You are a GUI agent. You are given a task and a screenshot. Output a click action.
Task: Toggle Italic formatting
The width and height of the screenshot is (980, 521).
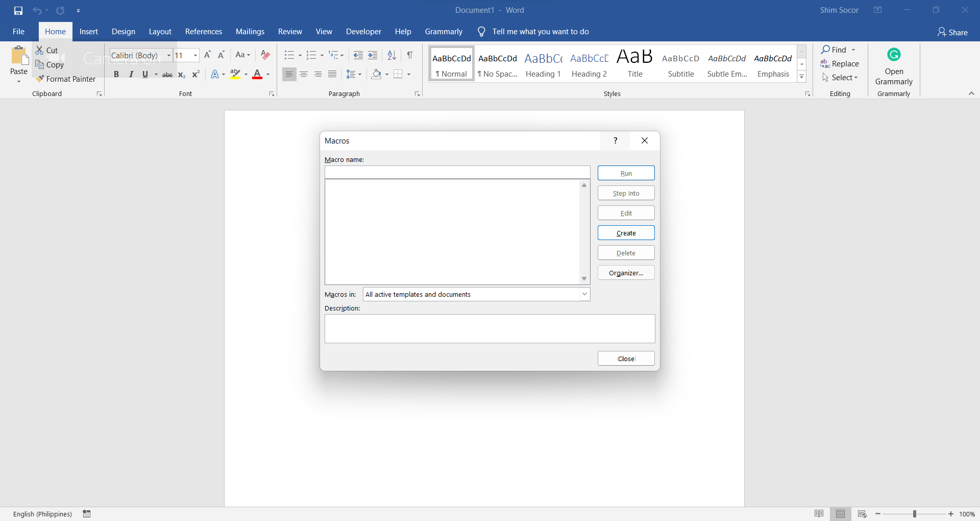coord(131,75)
